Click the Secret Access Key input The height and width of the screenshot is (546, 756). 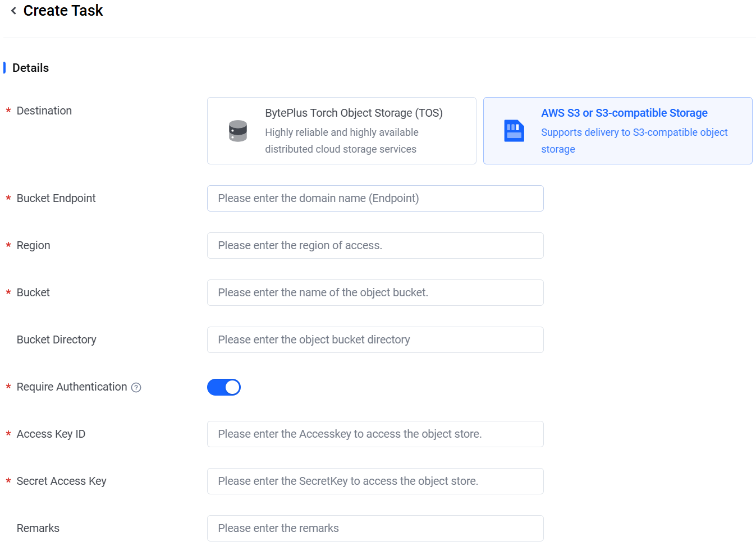click(375, 481)
